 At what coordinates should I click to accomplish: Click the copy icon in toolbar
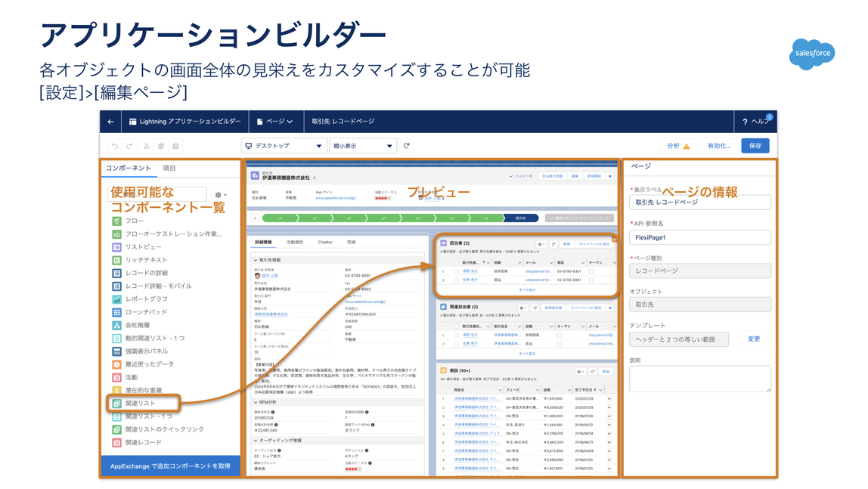pyautogui.click(x=161, y=146)
